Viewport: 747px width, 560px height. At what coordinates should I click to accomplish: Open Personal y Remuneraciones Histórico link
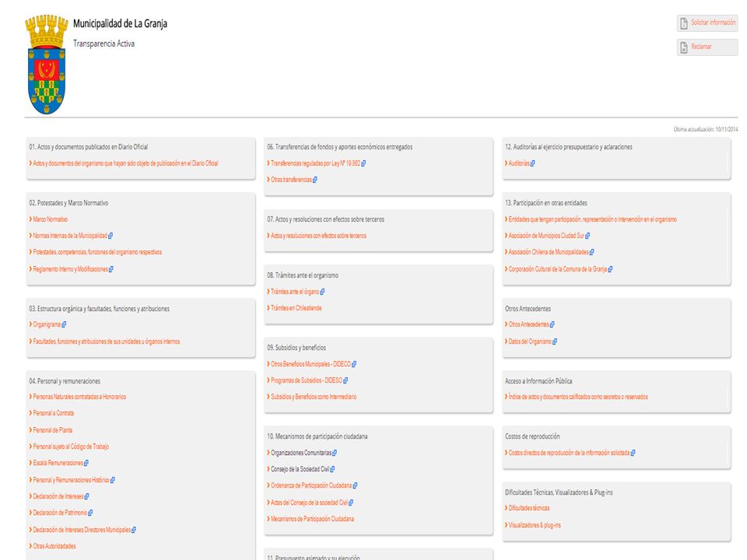[x=71, y=480]
